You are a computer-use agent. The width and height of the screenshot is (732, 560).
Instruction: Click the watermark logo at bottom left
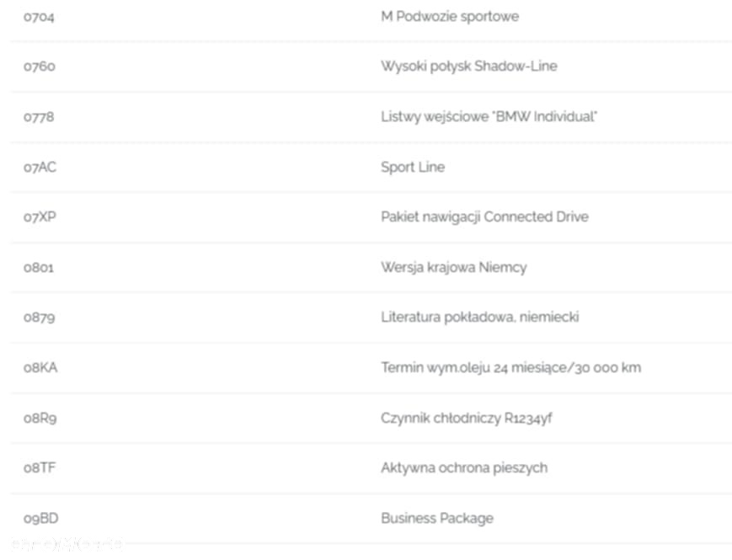pyautogui.click(x=67, y=544)
